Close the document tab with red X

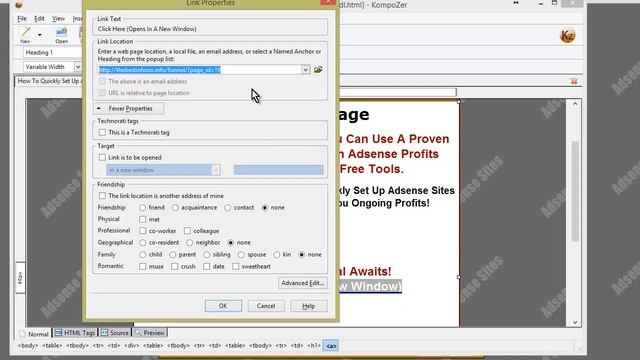[574, 81]
